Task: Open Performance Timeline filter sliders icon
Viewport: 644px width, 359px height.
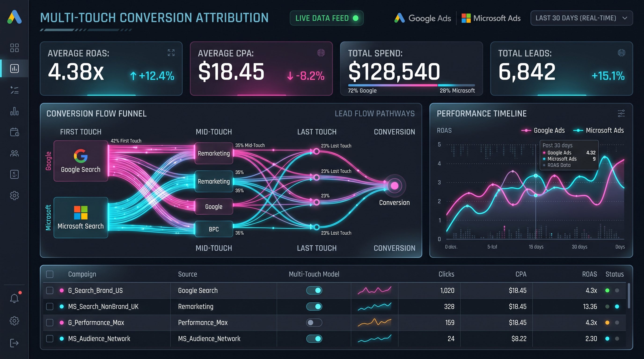Action: pos(621,113)
